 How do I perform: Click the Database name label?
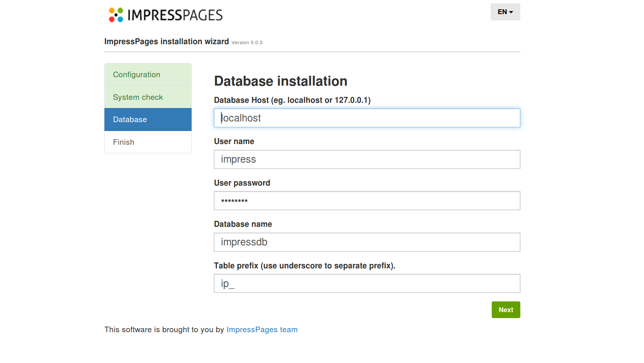coord(243,224)
